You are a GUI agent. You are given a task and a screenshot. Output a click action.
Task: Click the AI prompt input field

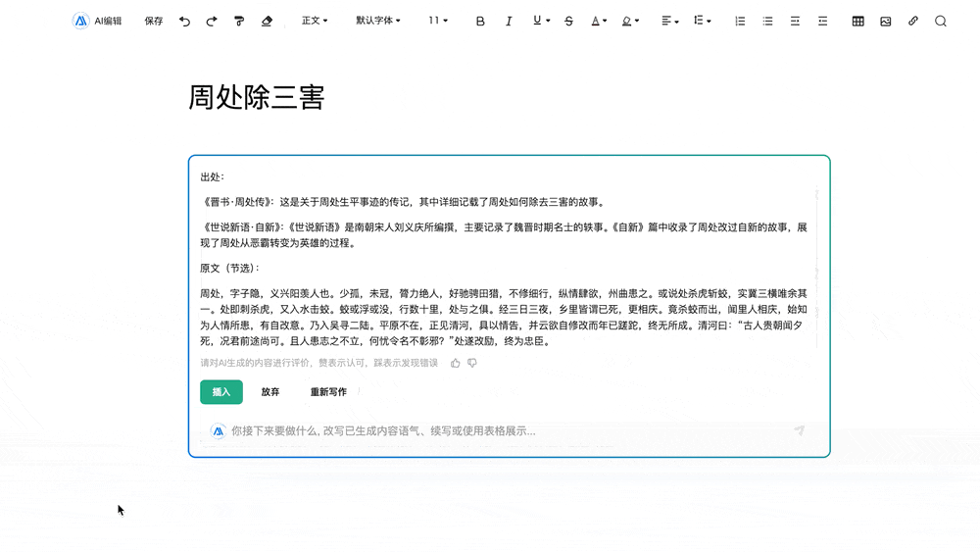click(x=500, y=430)
